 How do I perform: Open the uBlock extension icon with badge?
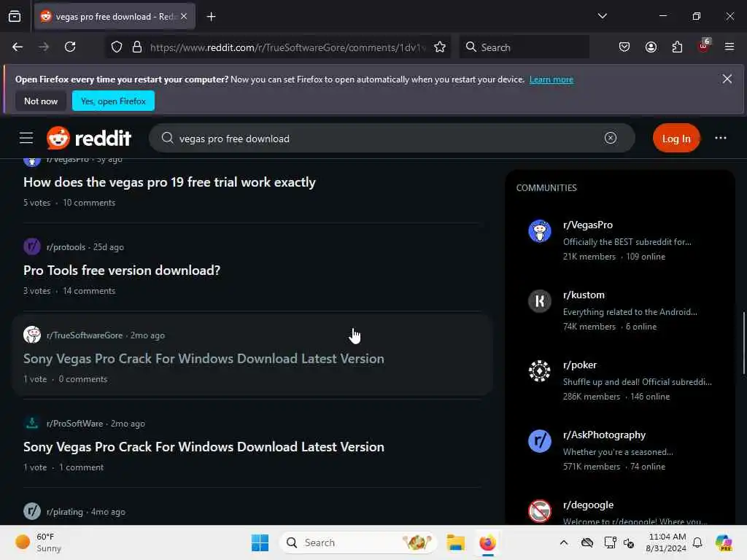click(x=704, y=46)
